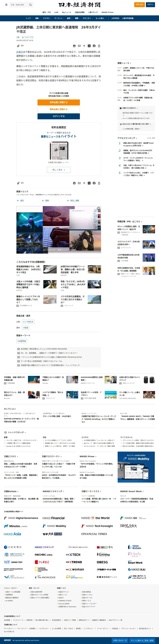Click the share-sheet icon below the article body
This screenshot has height=644, width=159.
click(x=99, y=183)
